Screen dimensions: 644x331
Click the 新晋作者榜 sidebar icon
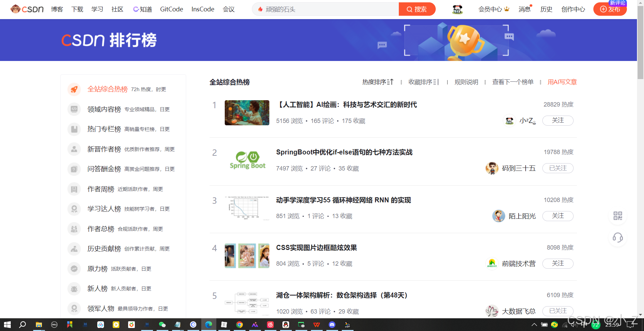coord(74,149)
